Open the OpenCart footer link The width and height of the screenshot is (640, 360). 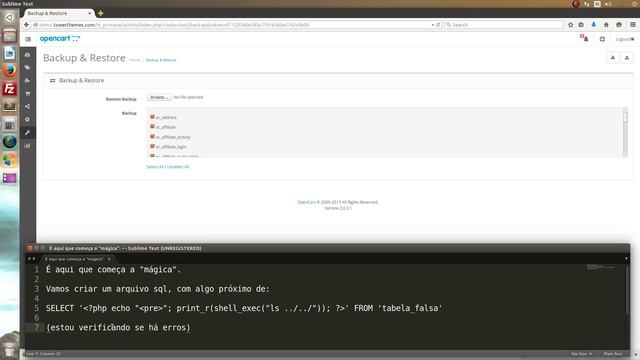tap(307, 202)
